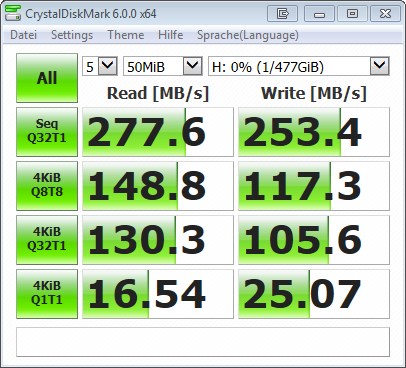Click the 4KiB Q8T8 read result 148.8
The width and height of the screenshot is (406, 368).
click(x=158, y=186)
